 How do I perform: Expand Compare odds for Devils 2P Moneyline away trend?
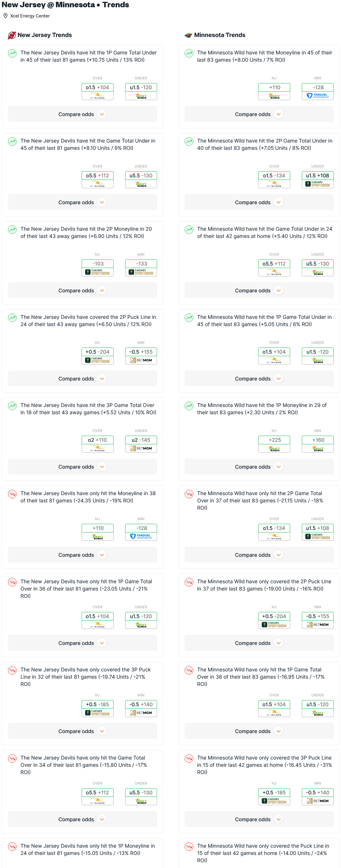coord(82,291)
